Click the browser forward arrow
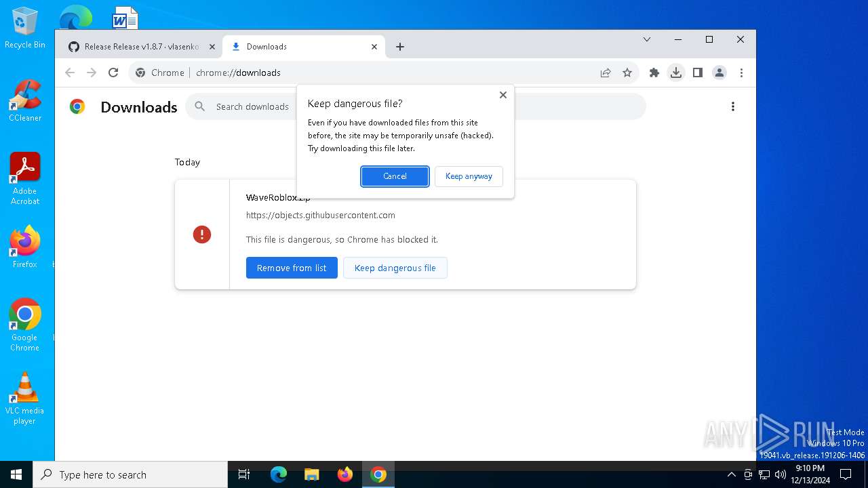868x488 pixels. (92, 73)
